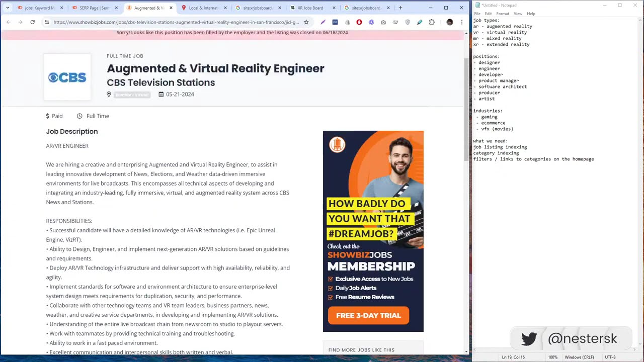Switch to the 'jobs: Keyword' tab
644x362 pixels.
39,8
